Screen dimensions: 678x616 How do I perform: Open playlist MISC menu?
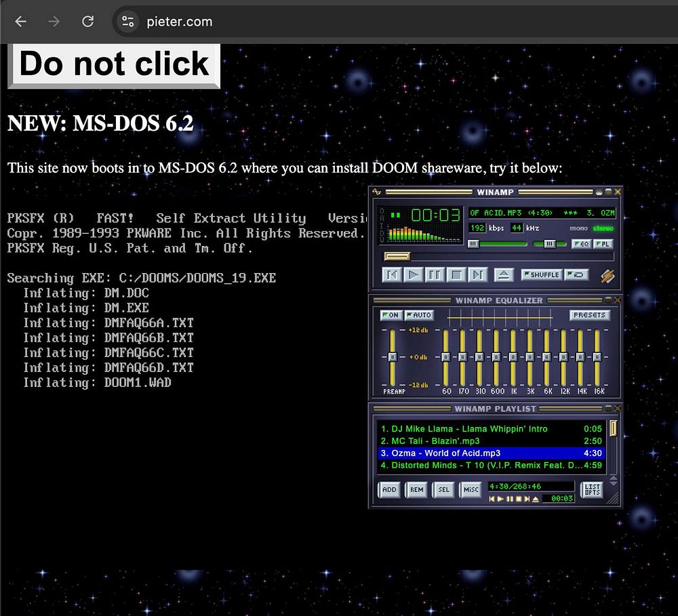(471, 490)
